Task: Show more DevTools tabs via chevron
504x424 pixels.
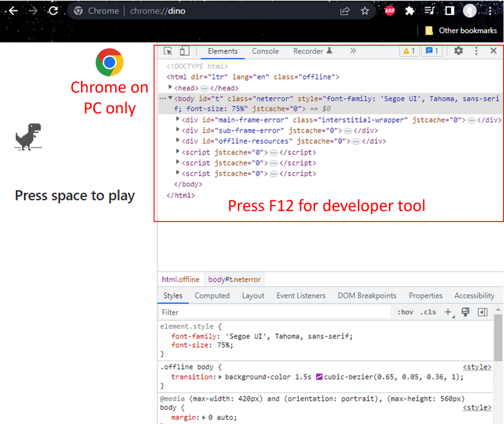Action: 353,51
